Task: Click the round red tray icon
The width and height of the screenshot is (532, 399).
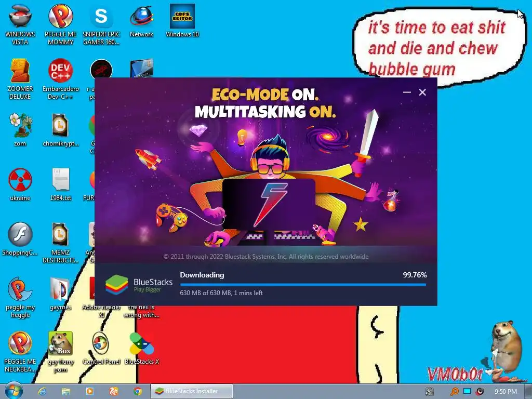Action: point(480,392)
